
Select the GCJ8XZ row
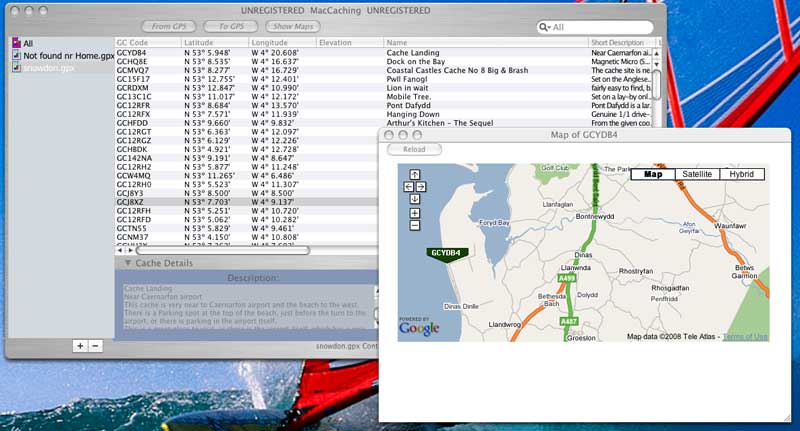(246, 202)
